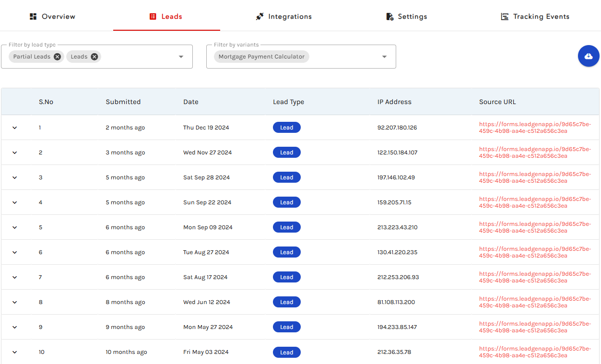This screenshot has height=364, width=601.
Task: Click the Integrations plug icon
Action: 259,16
